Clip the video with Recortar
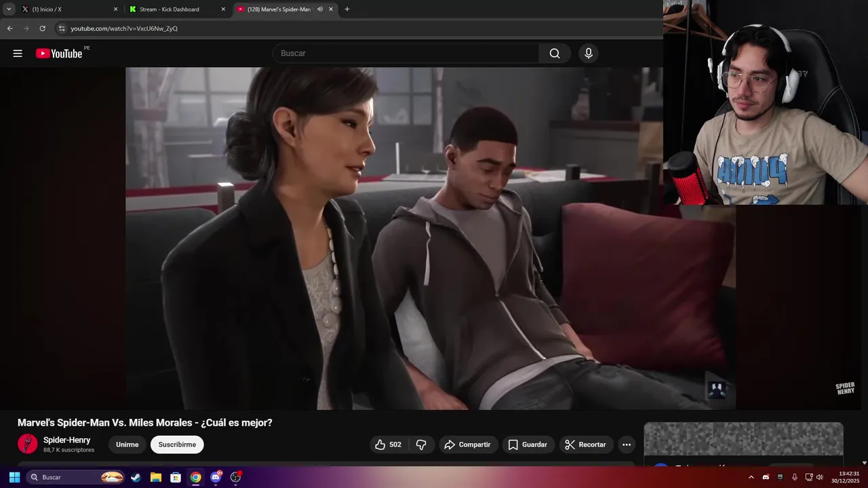 (x=586, y=445)
